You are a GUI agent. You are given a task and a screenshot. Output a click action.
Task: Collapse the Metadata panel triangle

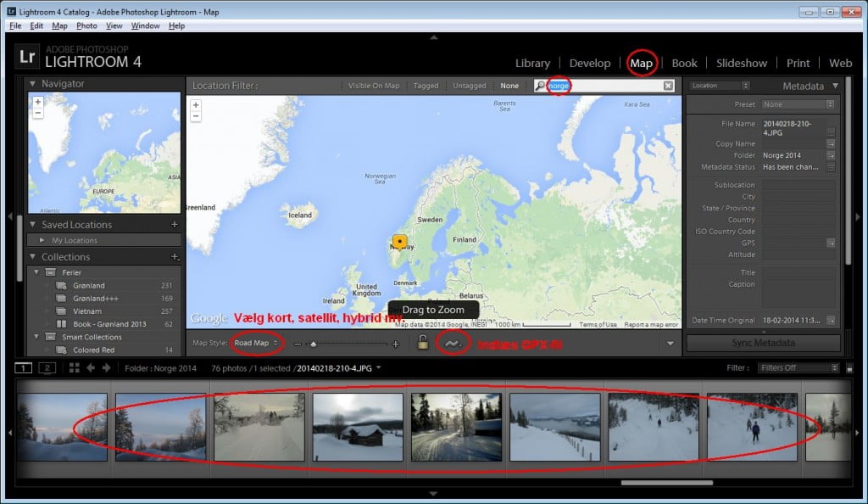(835, 86)
